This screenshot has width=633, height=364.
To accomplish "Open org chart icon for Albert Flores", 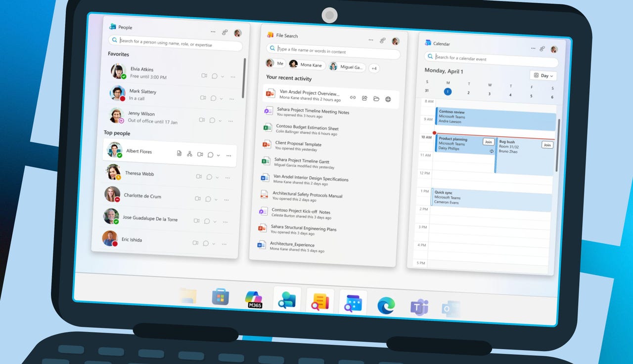I will 189,154.
